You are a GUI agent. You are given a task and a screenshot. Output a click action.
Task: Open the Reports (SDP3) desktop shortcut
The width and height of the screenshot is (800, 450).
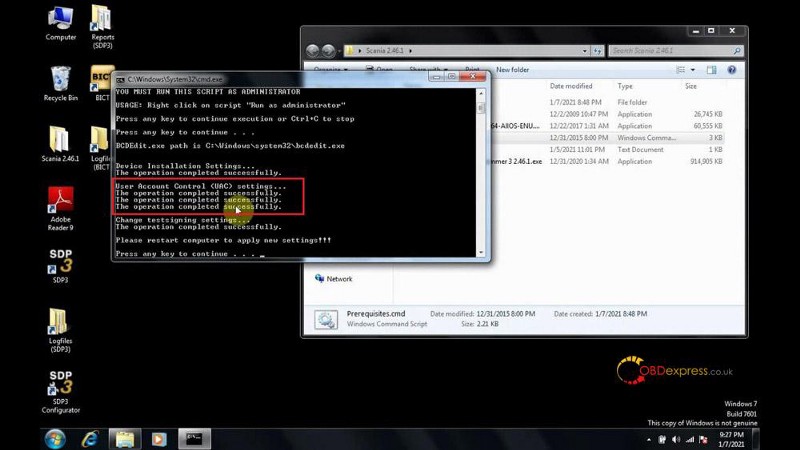(x=102, y=27)
